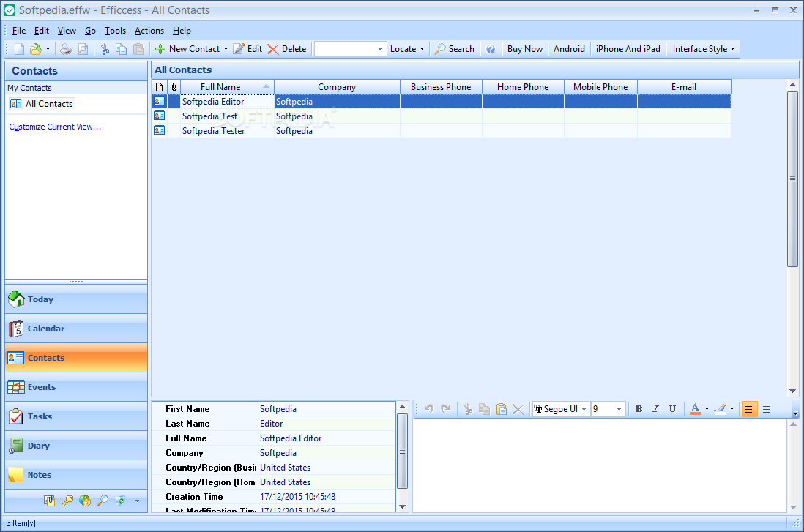Open the Help menu
The height and width of the screenshot is (532, 804).
click(182, 31)
